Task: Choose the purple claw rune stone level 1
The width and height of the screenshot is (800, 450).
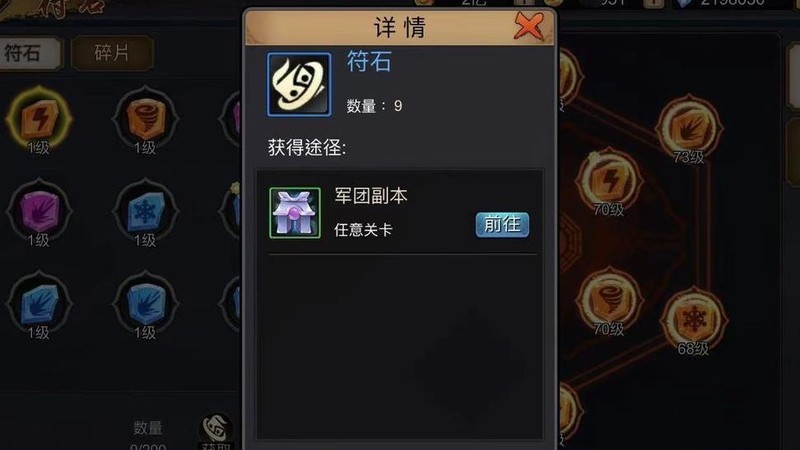Action: click(x=39, y=210)
